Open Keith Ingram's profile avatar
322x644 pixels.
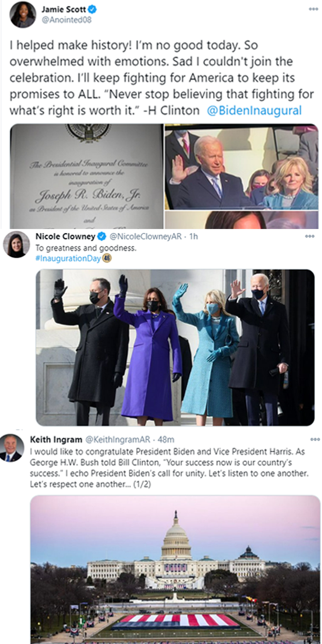click(12, 448)
